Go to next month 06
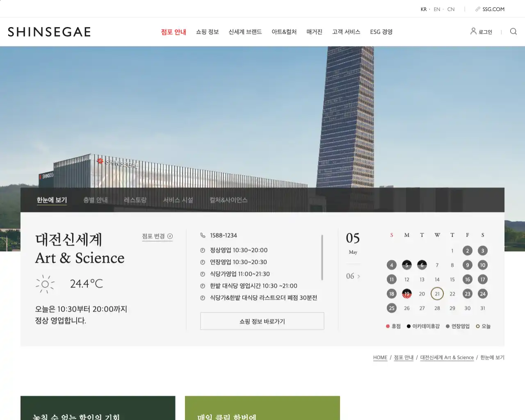Image resolution: width=525 pixels, height=420 pixels. (353, 276)
